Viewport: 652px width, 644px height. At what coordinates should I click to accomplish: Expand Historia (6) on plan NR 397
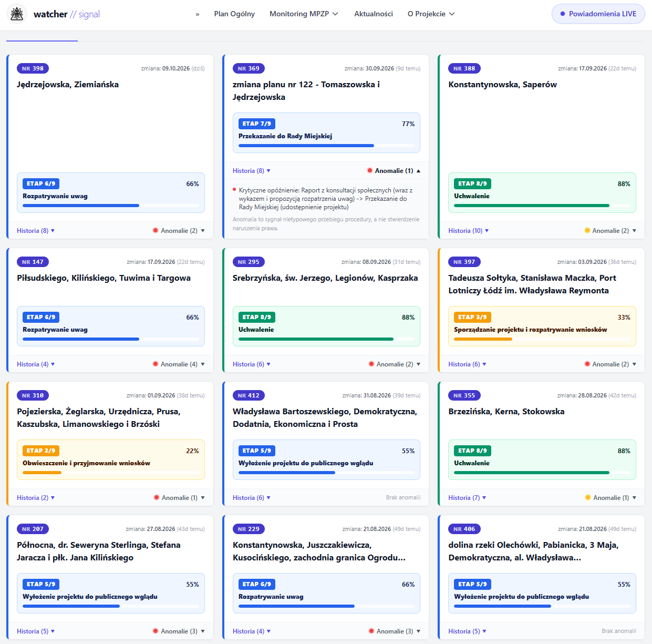point(468,364)
